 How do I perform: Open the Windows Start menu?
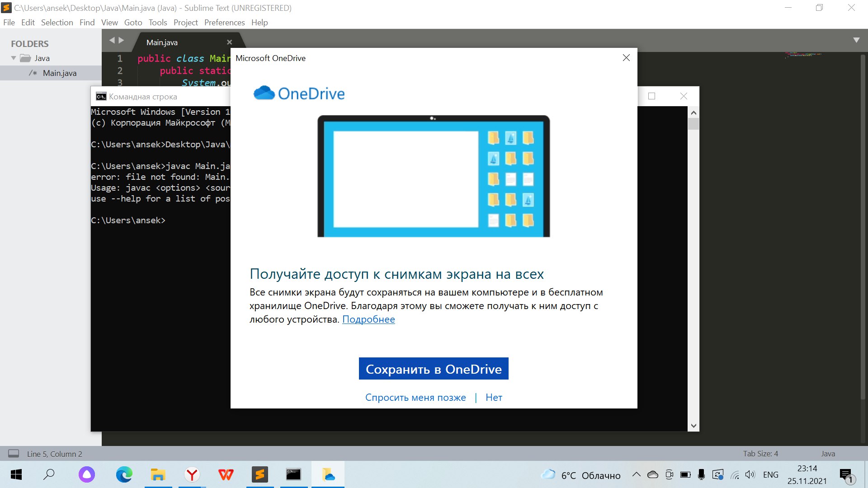pyautogui.click(x=16, y=474)
